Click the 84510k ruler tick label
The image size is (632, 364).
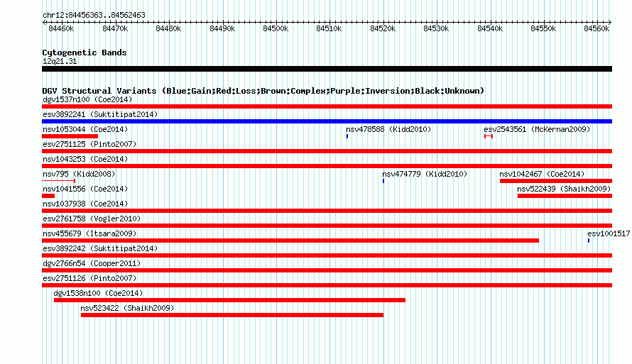(x=329, y=28)
